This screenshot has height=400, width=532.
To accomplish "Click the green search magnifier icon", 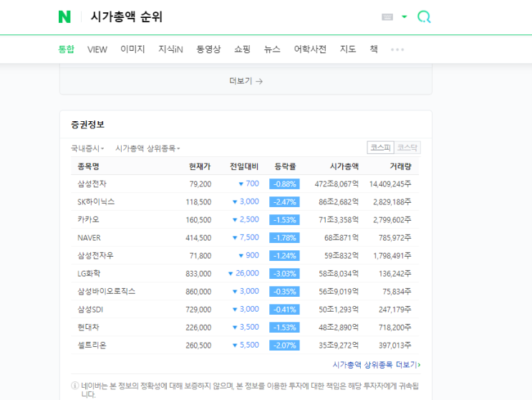I will (424, 16).
